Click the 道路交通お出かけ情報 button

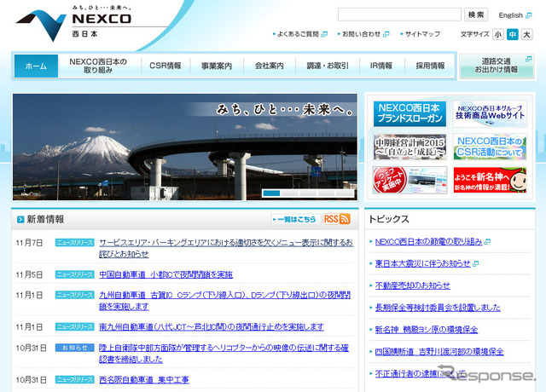[x=497, y=66]
